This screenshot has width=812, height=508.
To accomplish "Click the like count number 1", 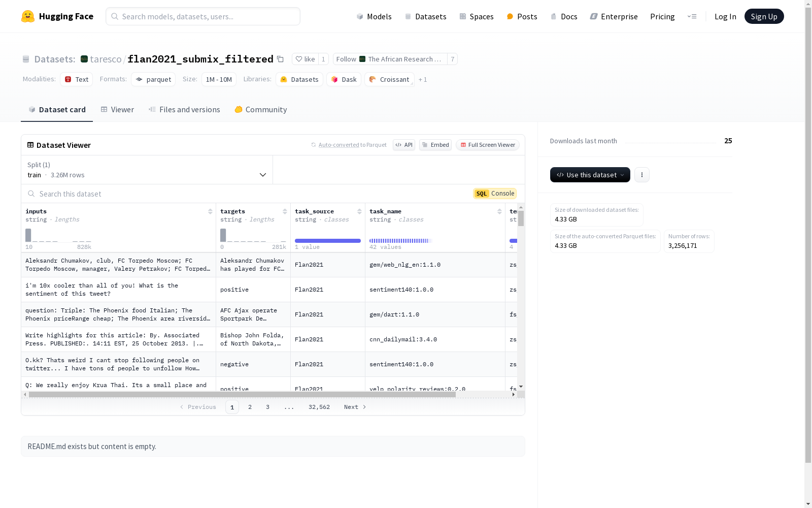I will 323,59.
